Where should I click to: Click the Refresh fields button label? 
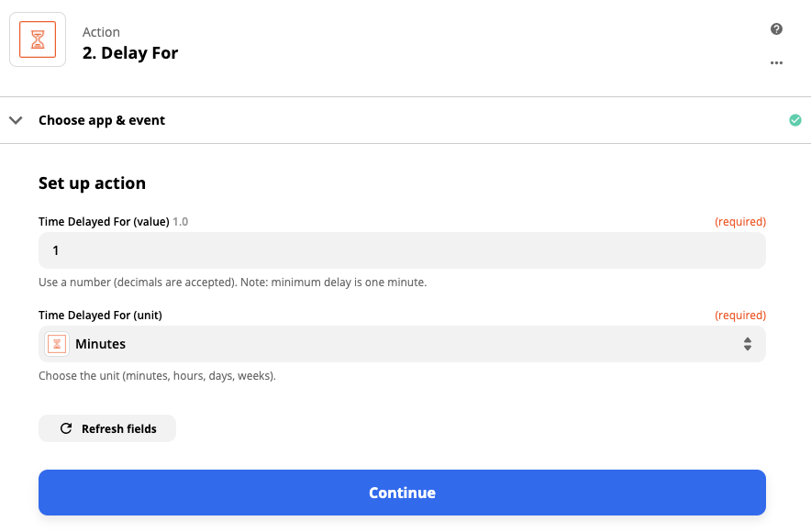(x=118, y=428)
